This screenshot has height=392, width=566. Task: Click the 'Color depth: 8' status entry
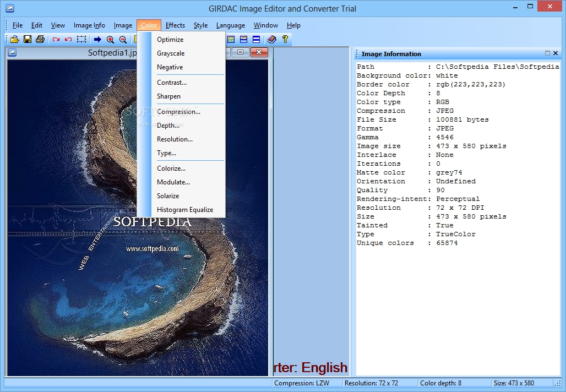point(440,383)
